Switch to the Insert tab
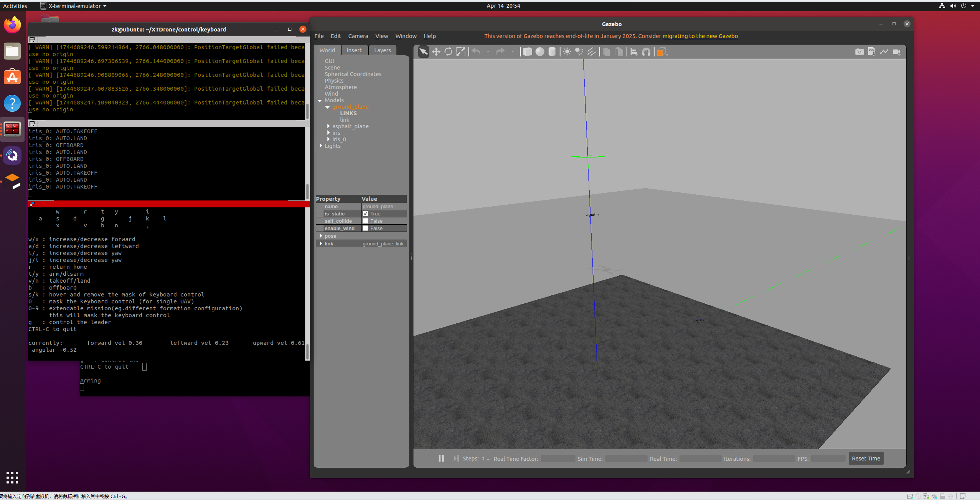The height and width of the screenshot is (500, 980). (354, 50)
